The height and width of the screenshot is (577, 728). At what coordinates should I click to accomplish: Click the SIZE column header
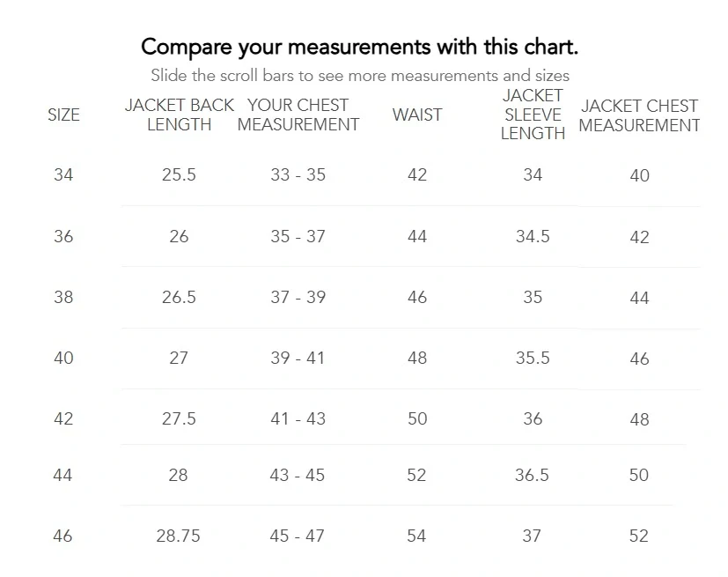pos(63,115)
